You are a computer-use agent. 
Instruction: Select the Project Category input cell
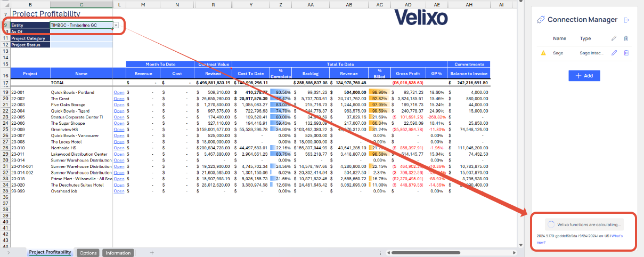81,38
